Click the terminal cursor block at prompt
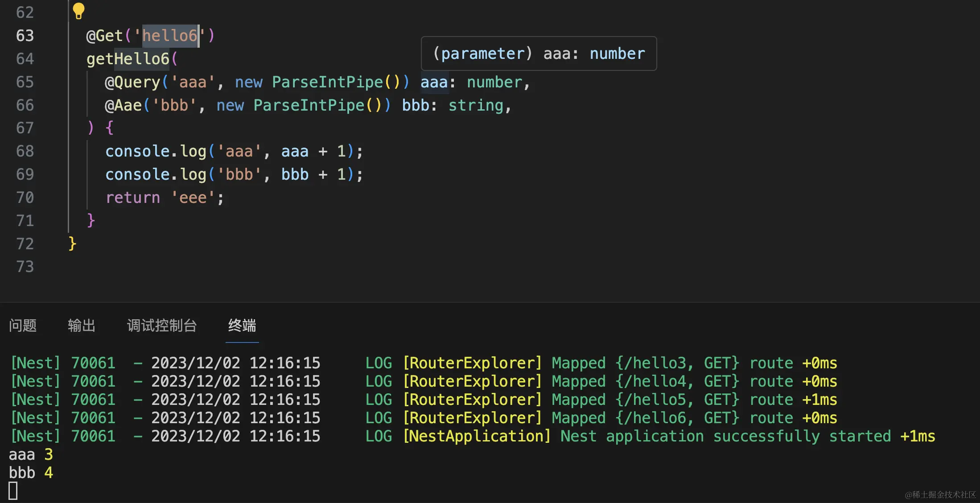This screenshot has width=980, height=503. [13, 491]
